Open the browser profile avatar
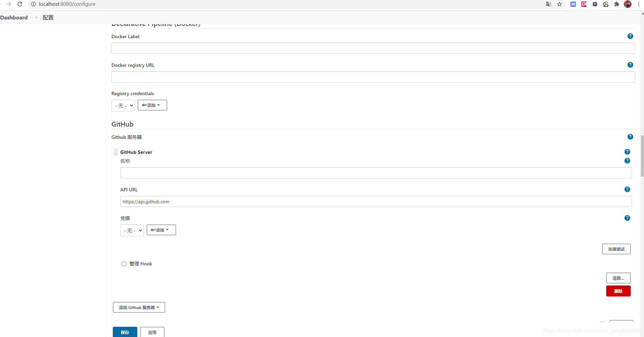644x337 pixels. pyautogui.click(x=628, y=4)
